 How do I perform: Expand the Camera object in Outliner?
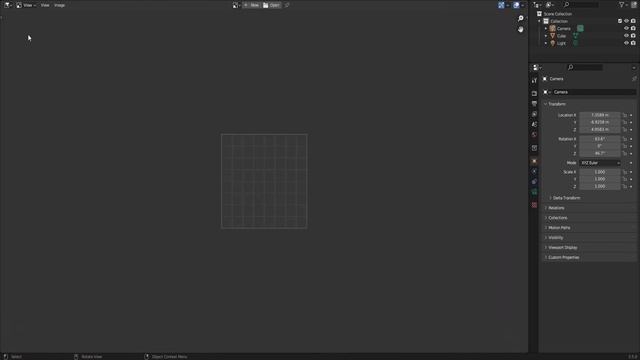546,29
